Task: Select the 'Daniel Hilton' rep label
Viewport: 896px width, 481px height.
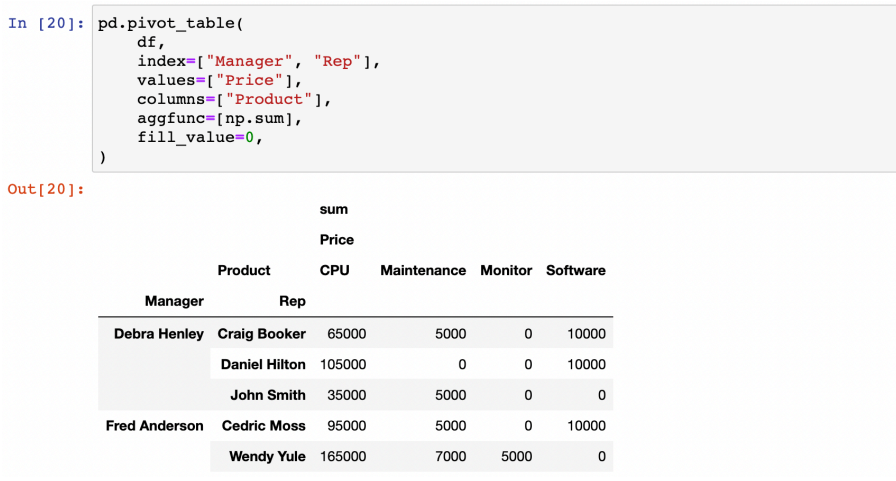Action: 263,365
